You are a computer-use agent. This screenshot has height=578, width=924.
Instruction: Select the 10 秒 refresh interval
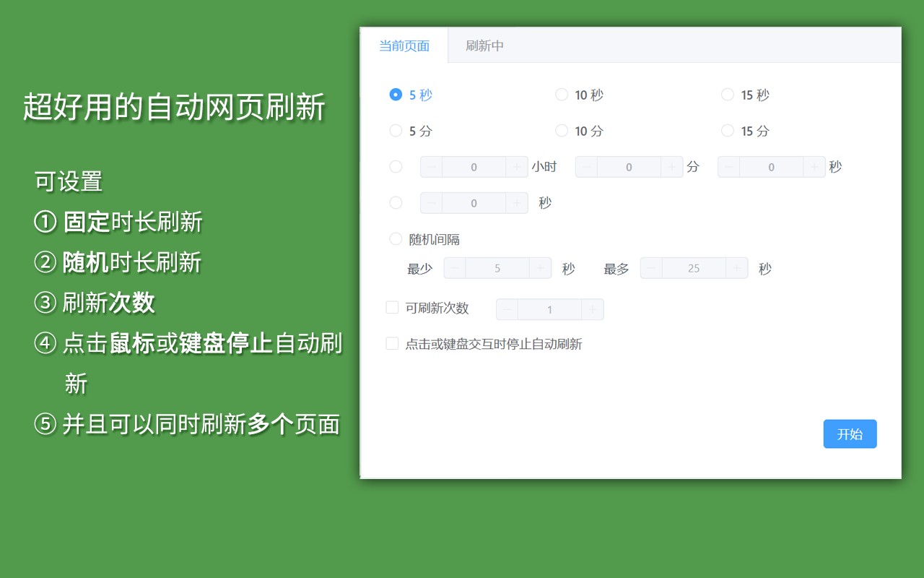[562, 94]
